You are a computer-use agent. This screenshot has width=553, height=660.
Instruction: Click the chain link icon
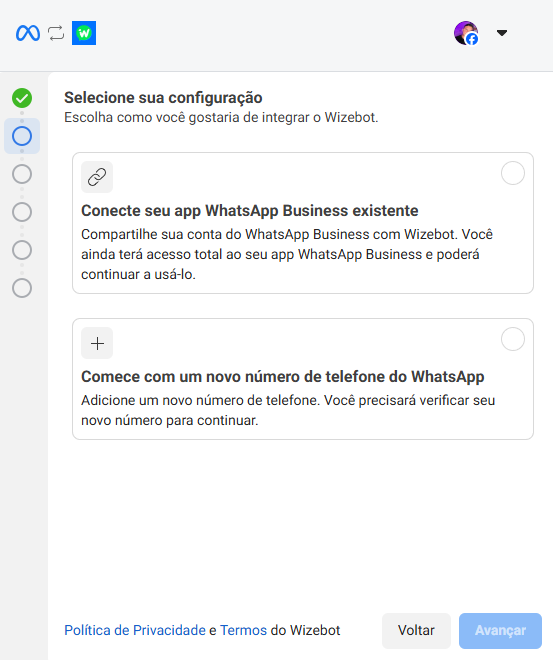pos(97,177)
